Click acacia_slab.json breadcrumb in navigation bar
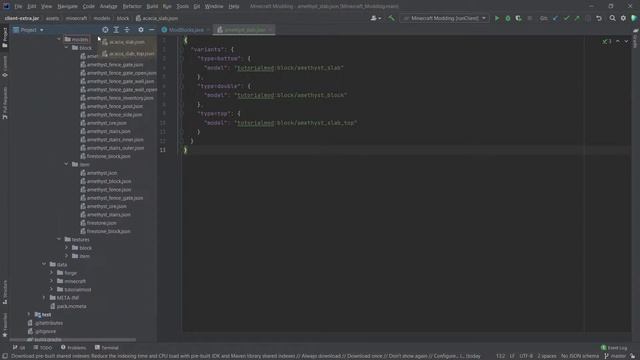The height and width of the screenshot is (360, 640). (x=157, y=18)
